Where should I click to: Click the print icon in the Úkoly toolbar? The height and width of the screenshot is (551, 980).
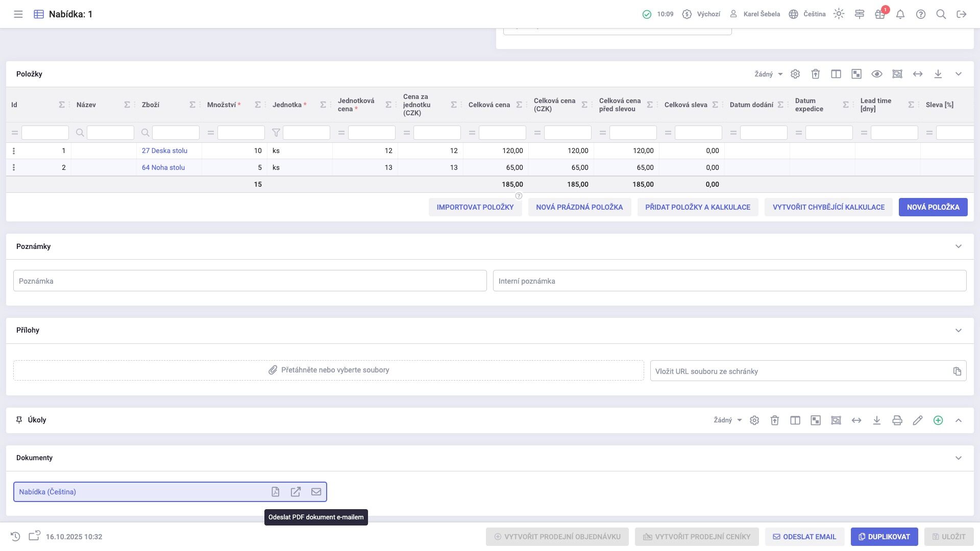897,420
